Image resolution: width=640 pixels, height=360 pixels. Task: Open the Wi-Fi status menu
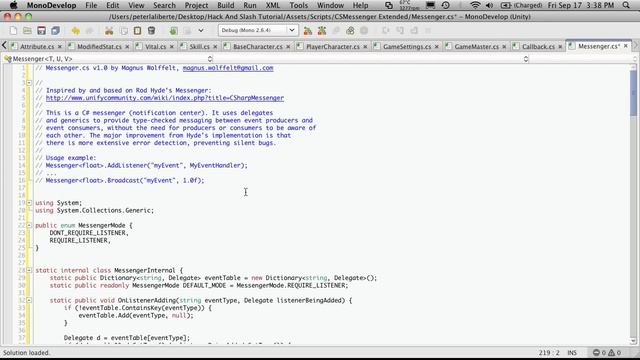(x=475, y=5)
